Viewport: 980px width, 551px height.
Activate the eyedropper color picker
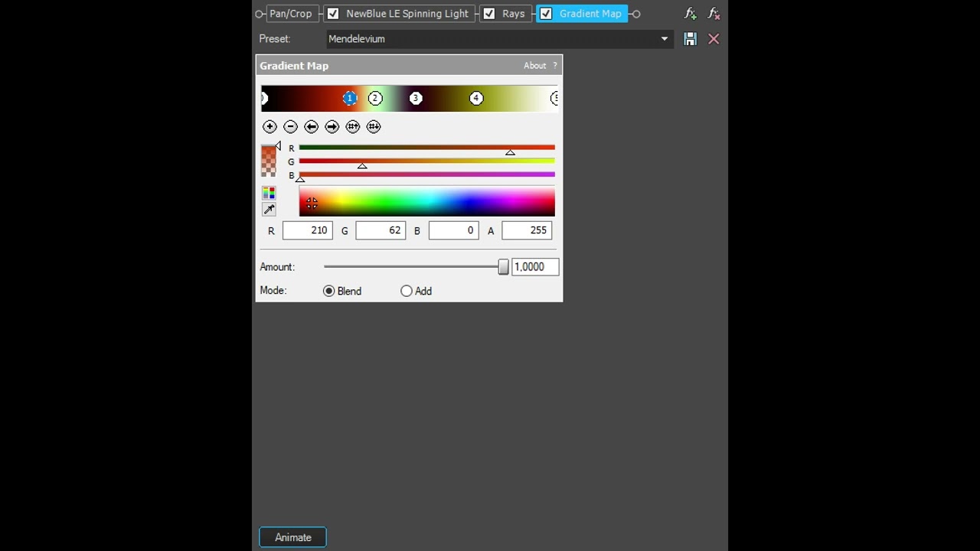pyautogui.click(x=269, y=210)
